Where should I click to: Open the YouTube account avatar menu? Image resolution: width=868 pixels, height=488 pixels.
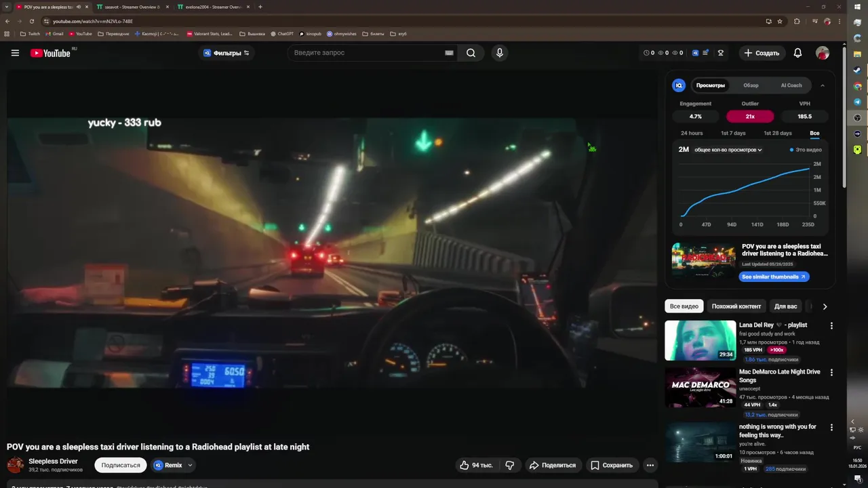pyautogui.click(x=823, y=53)
